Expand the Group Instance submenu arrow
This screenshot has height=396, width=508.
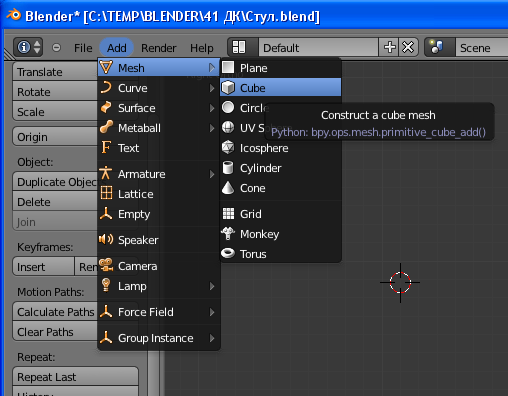212,338
